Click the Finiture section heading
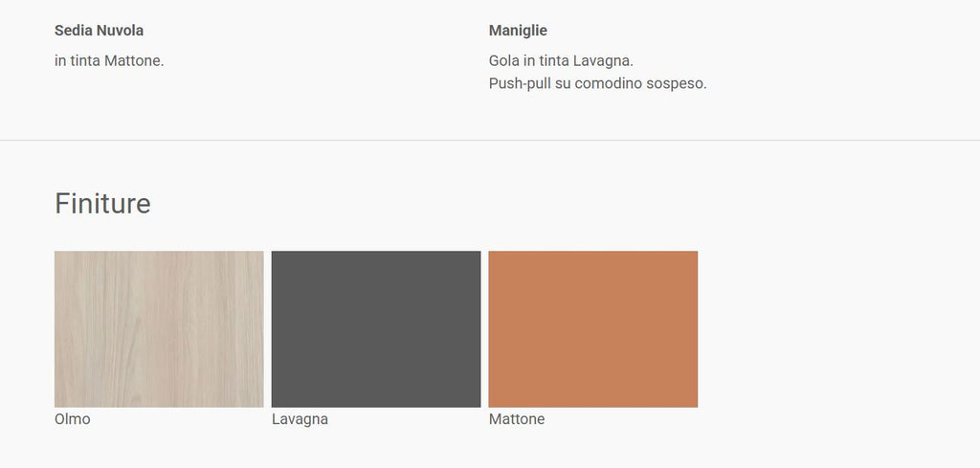Image resolution: width=980 pixels, height=468 pixels. click(x=102, y=204)
